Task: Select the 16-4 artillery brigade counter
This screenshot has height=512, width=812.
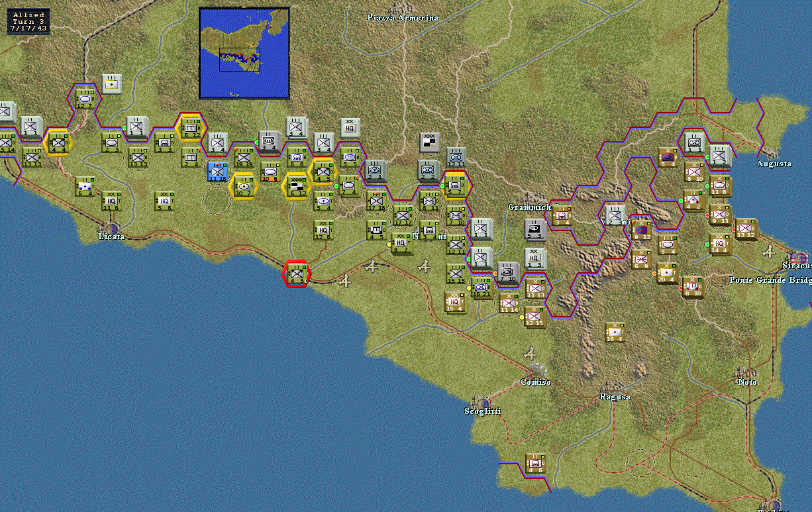Action: (x=615, y=332)
